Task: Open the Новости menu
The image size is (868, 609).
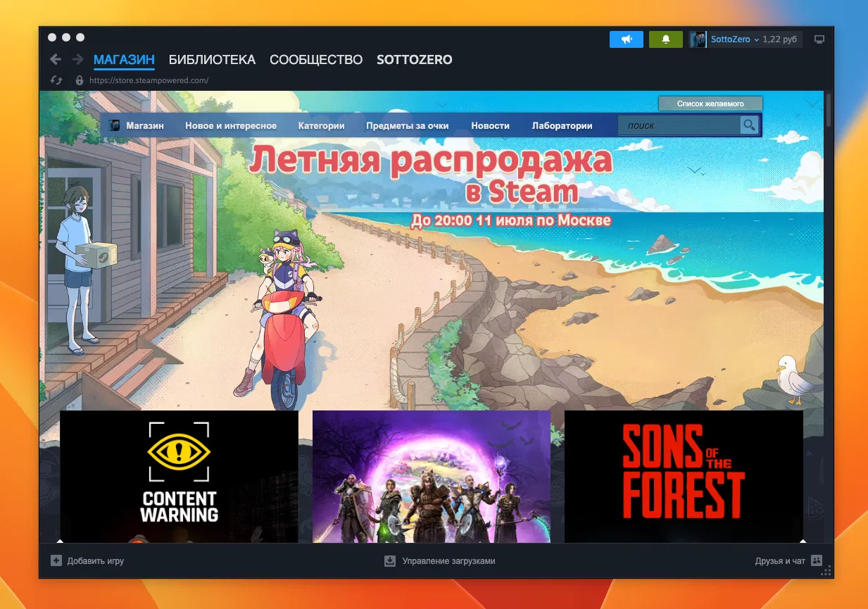Action: (490, 125)
